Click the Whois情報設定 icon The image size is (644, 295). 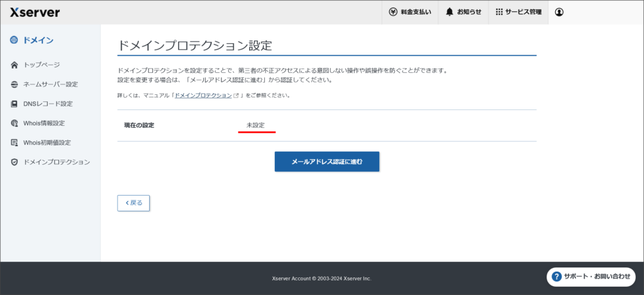coord(14,123)
